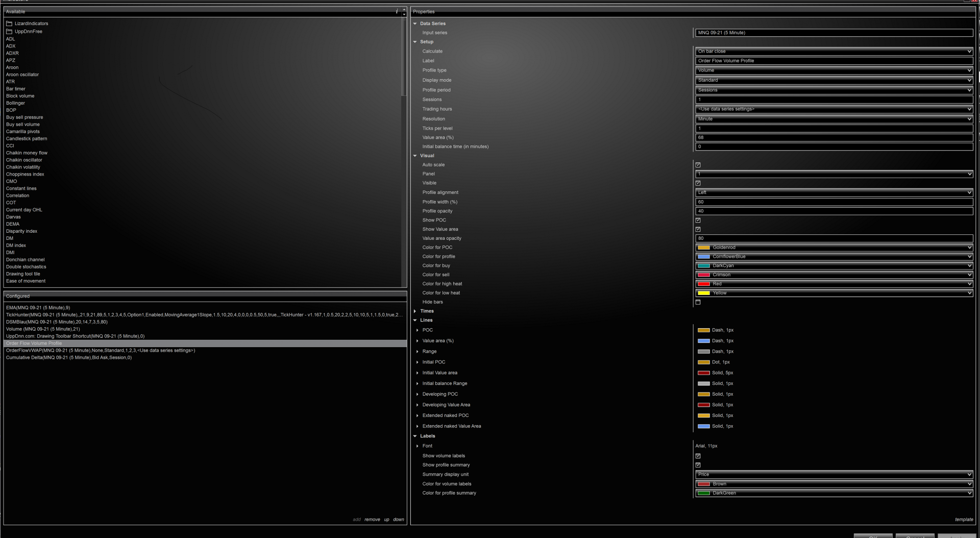Toggle the Show profile summary checkbox
Viewport: 980px width, 538px height.
(698, 466)
